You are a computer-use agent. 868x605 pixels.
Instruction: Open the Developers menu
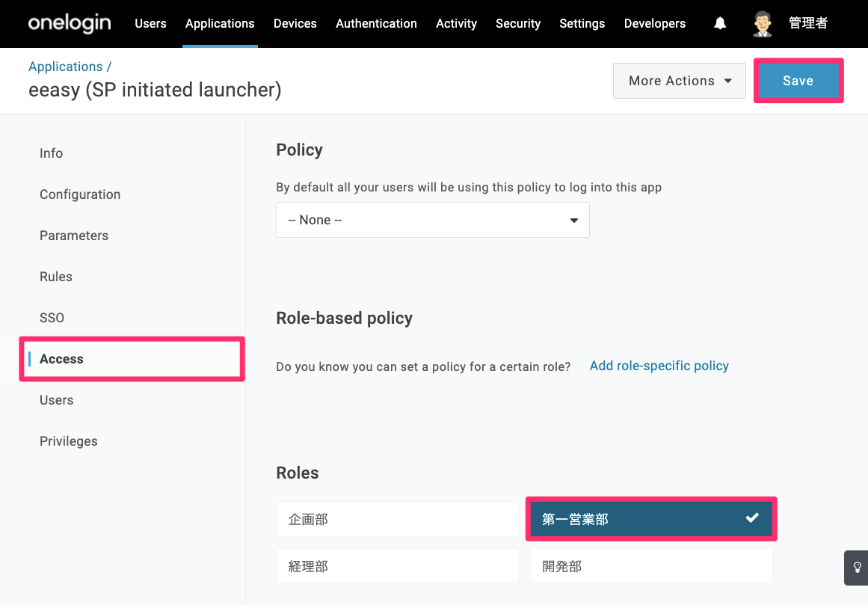[x=655, y=24]
